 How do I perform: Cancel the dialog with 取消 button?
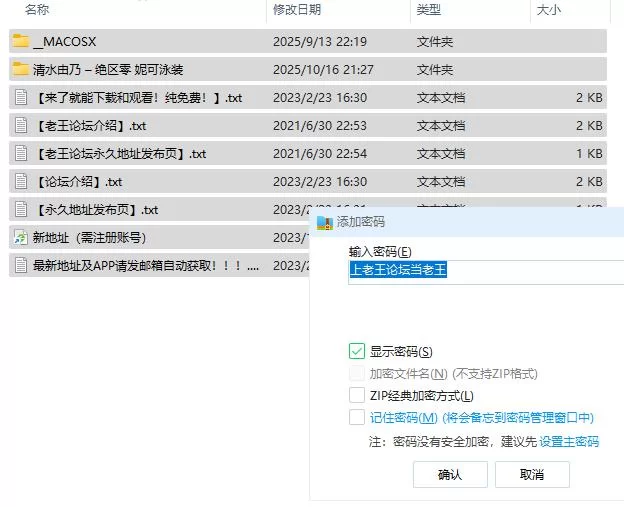tap(532, 475)
